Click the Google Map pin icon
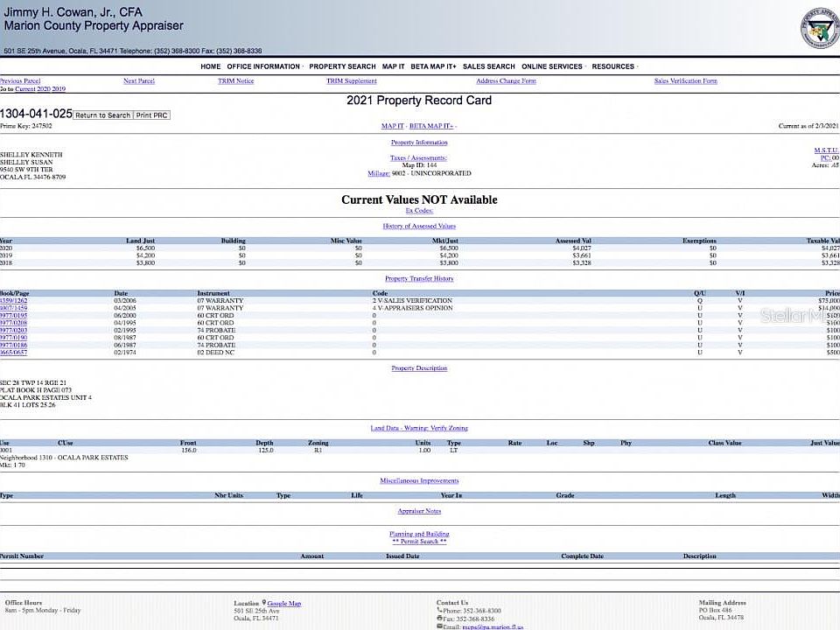This screenshot has height=630, width=840. 263,603
